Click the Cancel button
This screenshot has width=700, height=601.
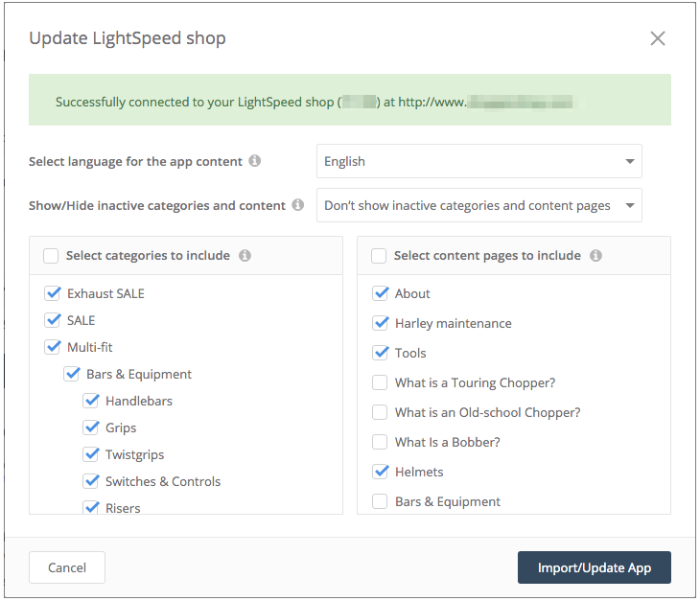pyautogui.click(x=67, y=567)
